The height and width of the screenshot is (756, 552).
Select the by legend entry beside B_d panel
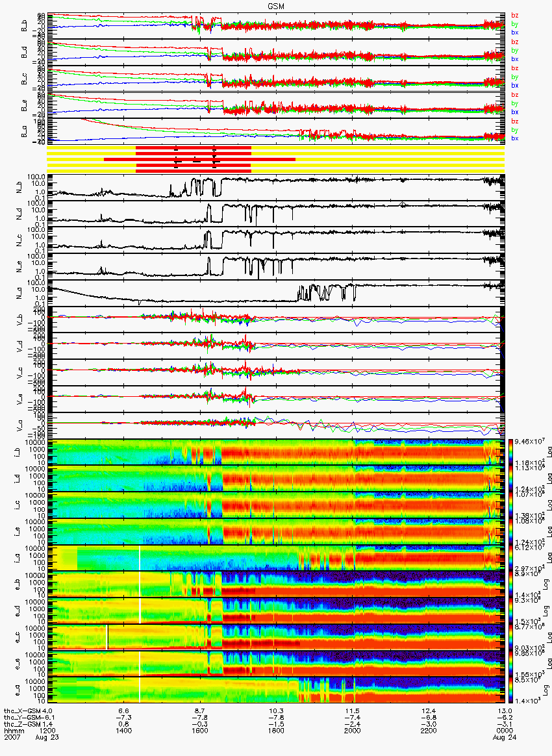point(515,50)
